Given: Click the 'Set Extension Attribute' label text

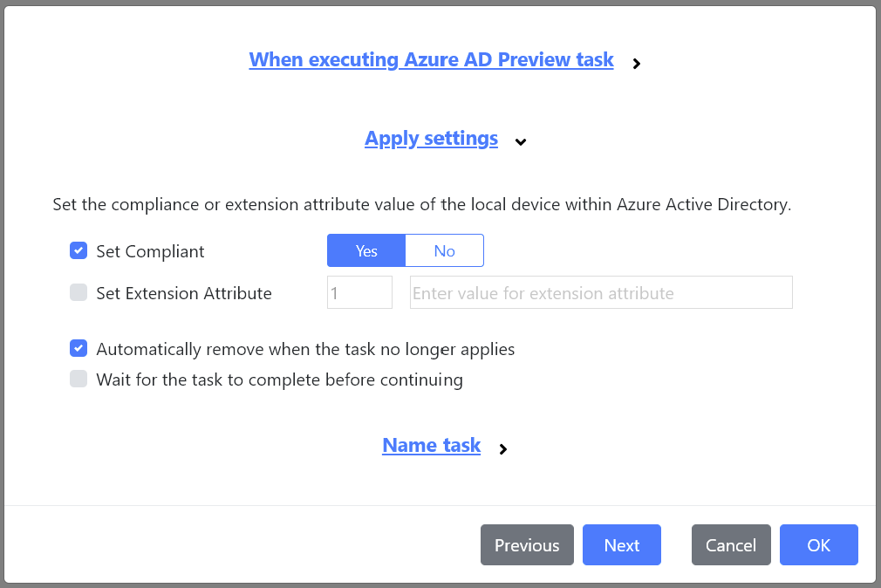Looking at the screenshot, I should coord(184,293).
